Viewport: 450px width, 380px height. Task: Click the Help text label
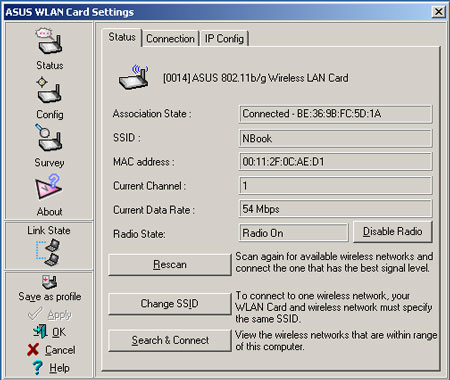(59, 368)
